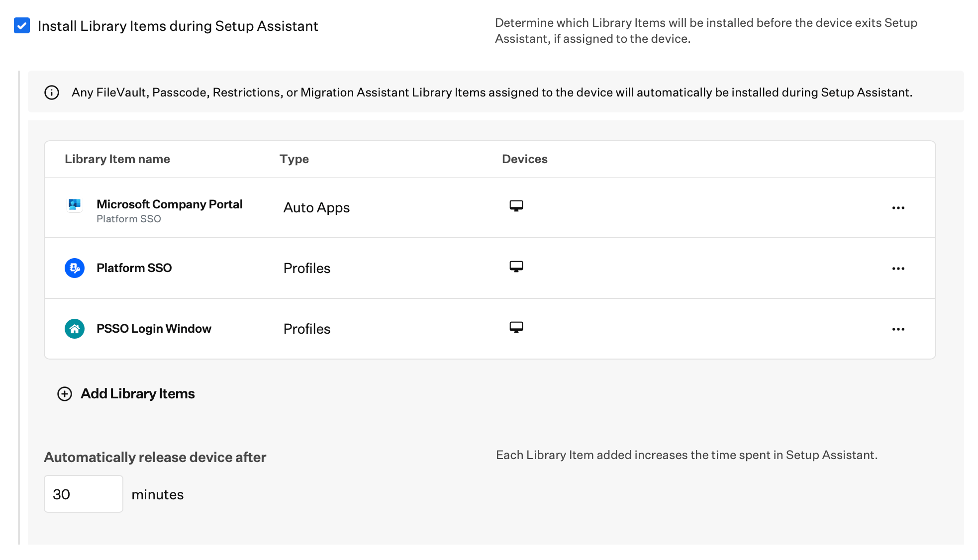978x560 pixels.
Task: Open more options for Microsoft Company Portal
Action: [x=898, y=208]
